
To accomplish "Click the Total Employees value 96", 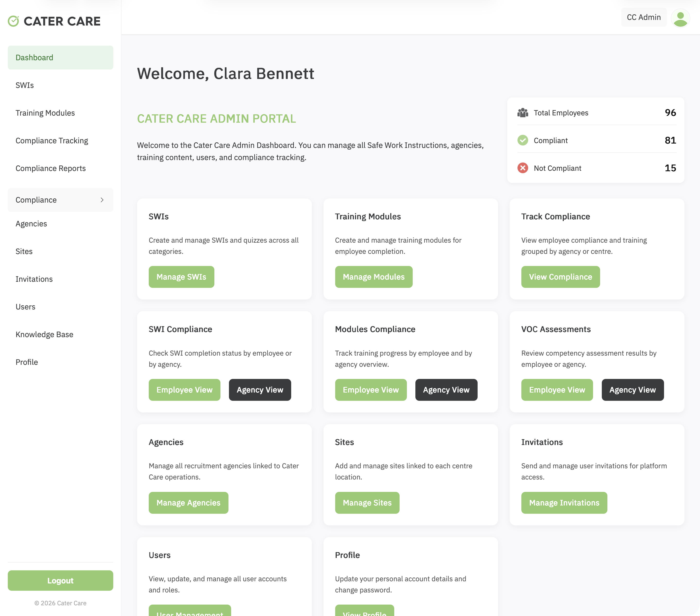I will pyautogui.click(x=670, y=113).
